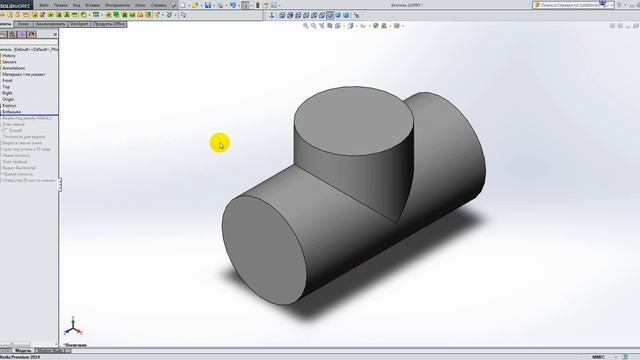Click the Hide/Show Items glasses icon

point(363,26)
